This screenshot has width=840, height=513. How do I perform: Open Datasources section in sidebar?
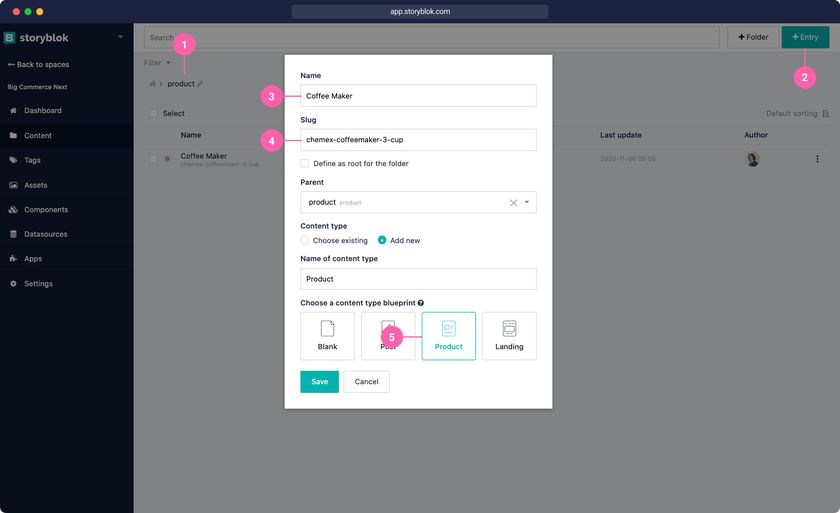(x=46, y=234)
